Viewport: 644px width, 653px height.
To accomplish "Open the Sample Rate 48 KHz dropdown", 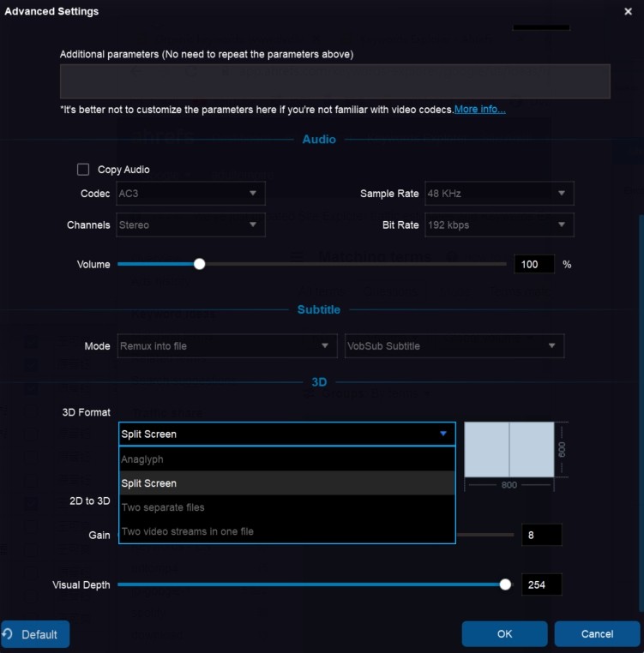I will point(499,193).
